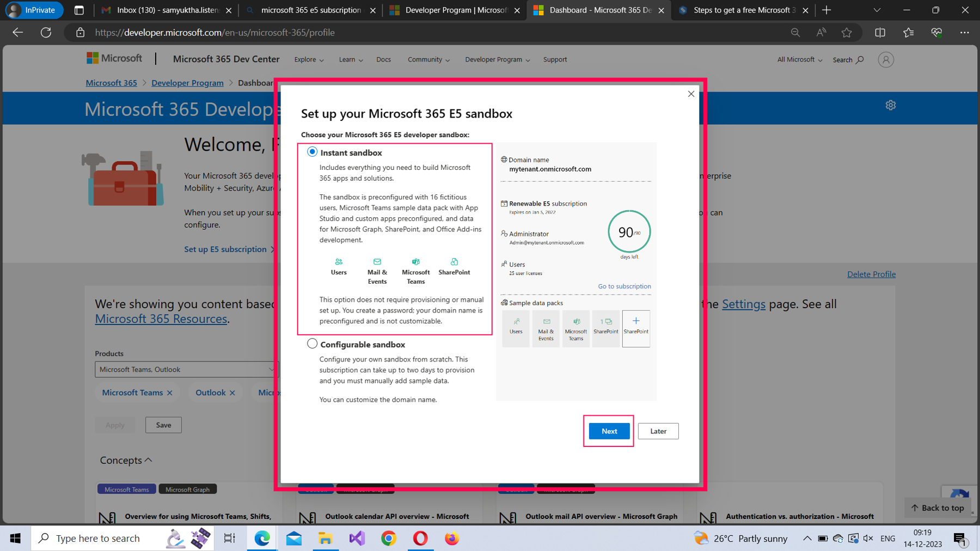Expand the Explore menu
980x551 pixels.
point(309,59)
